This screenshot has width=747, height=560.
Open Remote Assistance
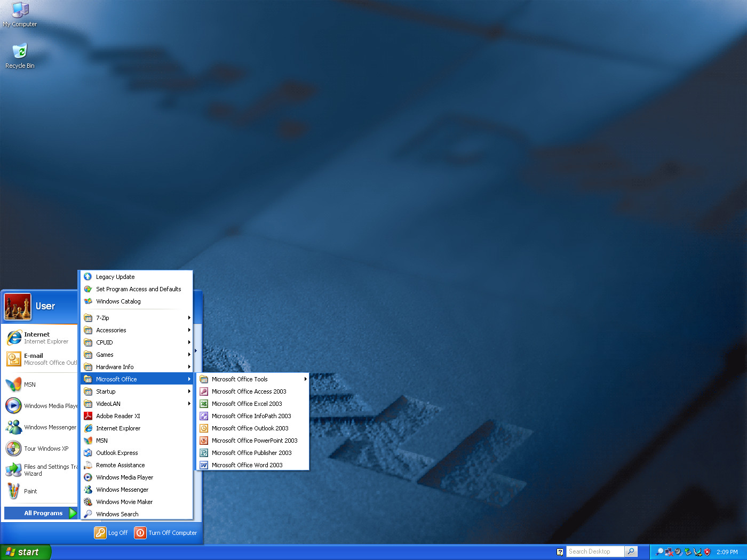pos(137,465)
